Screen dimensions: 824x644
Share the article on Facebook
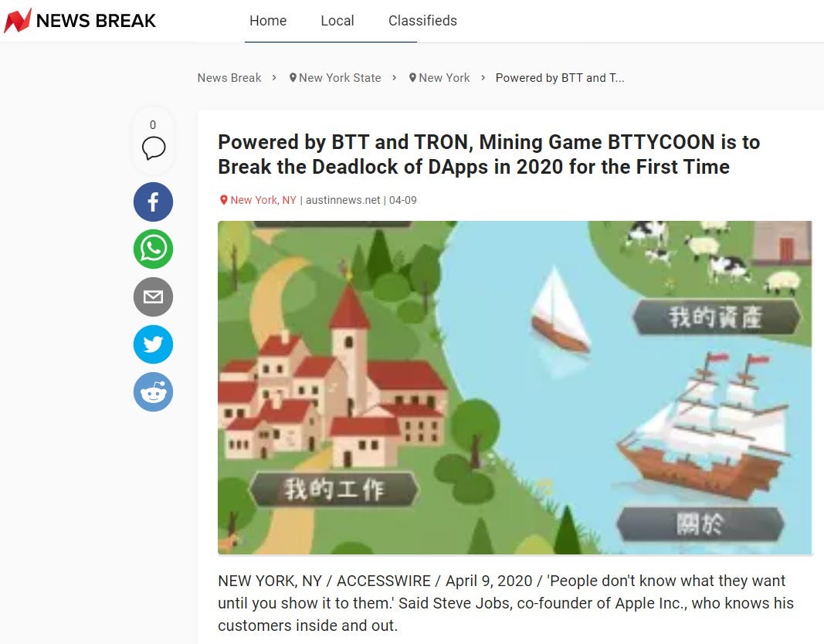pos(153,202)
